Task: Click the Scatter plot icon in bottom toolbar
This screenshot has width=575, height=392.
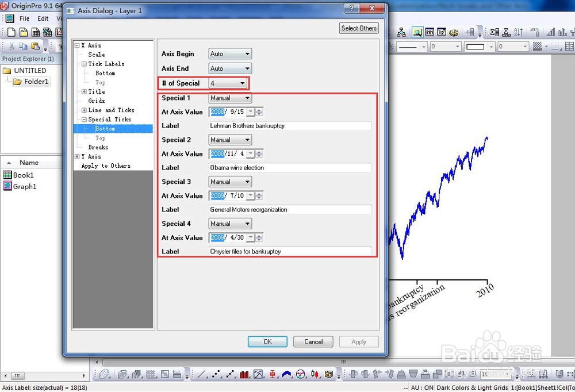Action: tap(217, 374)
